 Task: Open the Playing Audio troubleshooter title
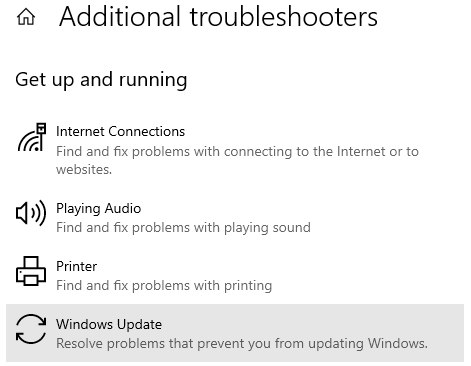[98, 209]
